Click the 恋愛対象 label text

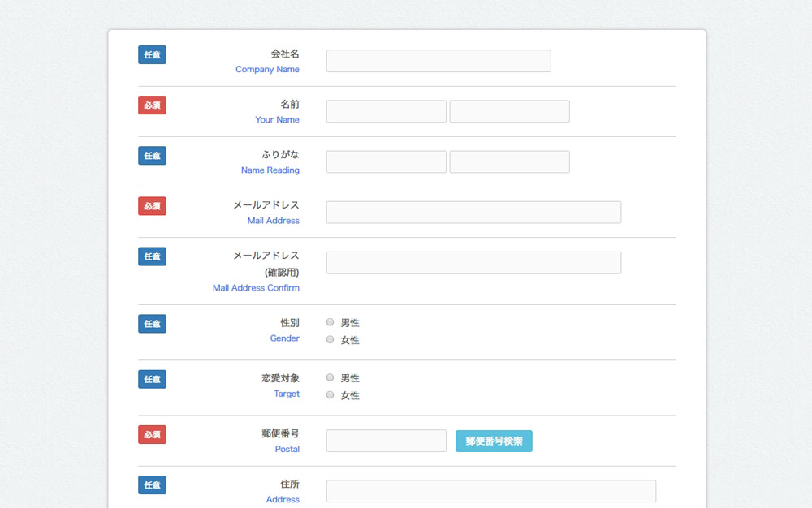click(280, 378)
